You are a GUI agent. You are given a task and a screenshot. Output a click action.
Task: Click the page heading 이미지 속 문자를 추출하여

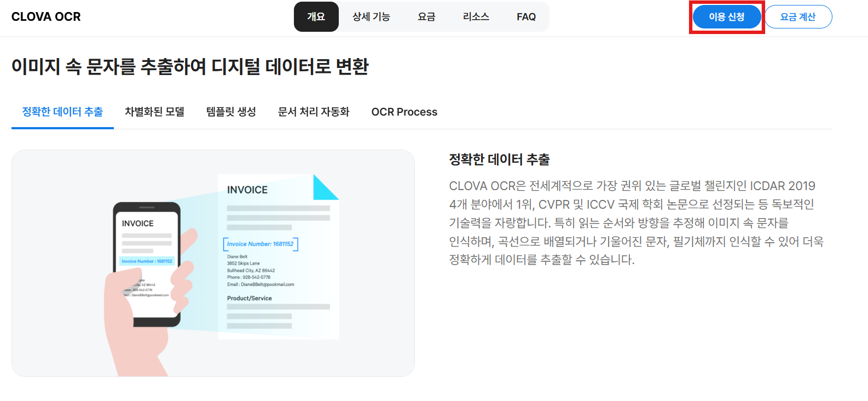[x=190, y=66]
